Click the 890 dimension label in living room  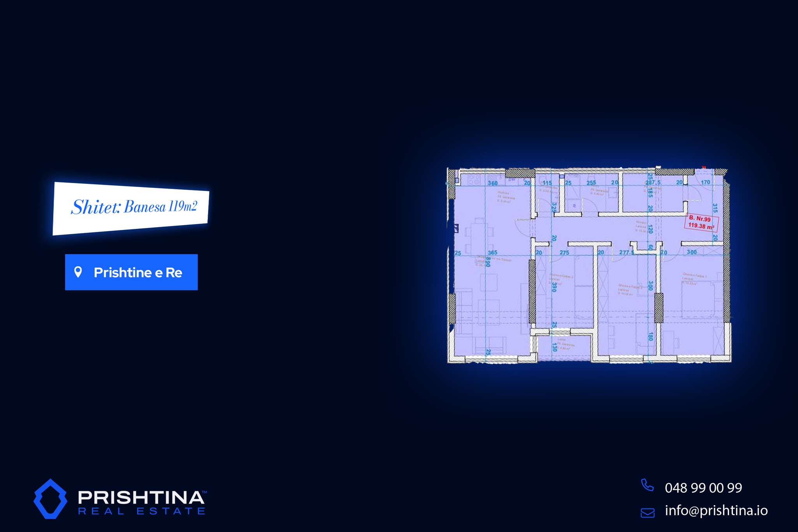pos(487,262)
